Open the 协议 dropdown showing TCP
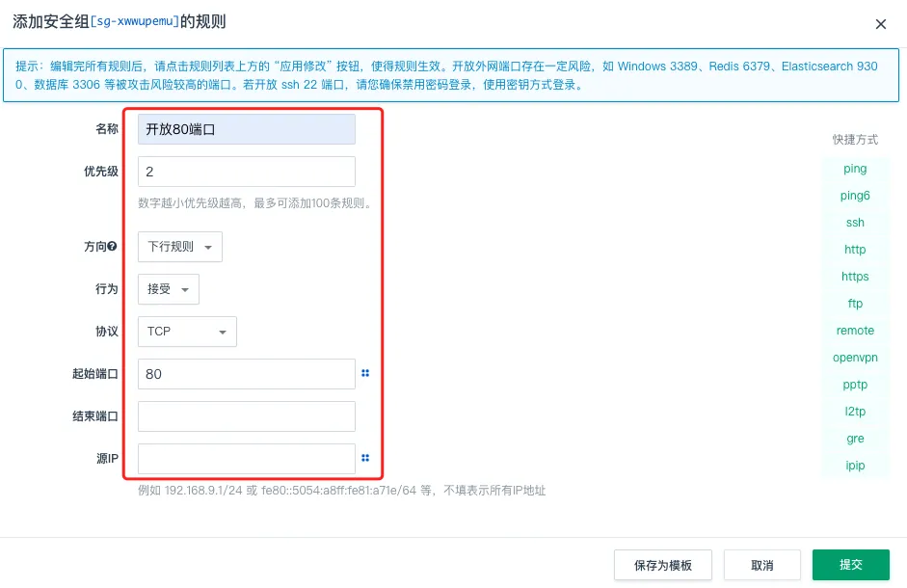Viewport: 907px width, 588px height. 187,332
